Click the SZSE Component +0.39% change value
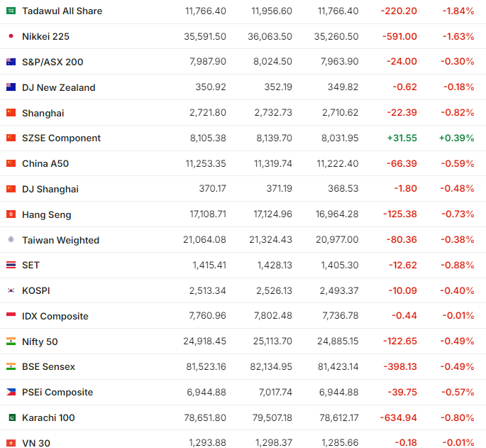 (x=458, y=138)
